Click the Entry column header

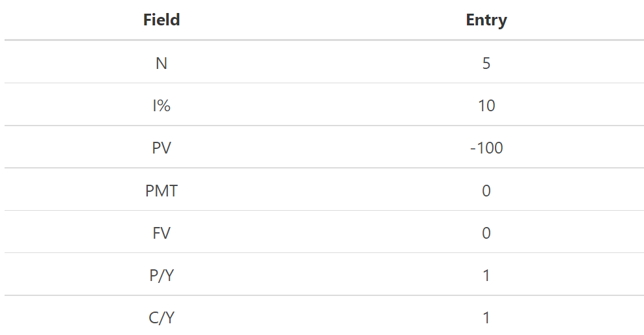[486, 20]
